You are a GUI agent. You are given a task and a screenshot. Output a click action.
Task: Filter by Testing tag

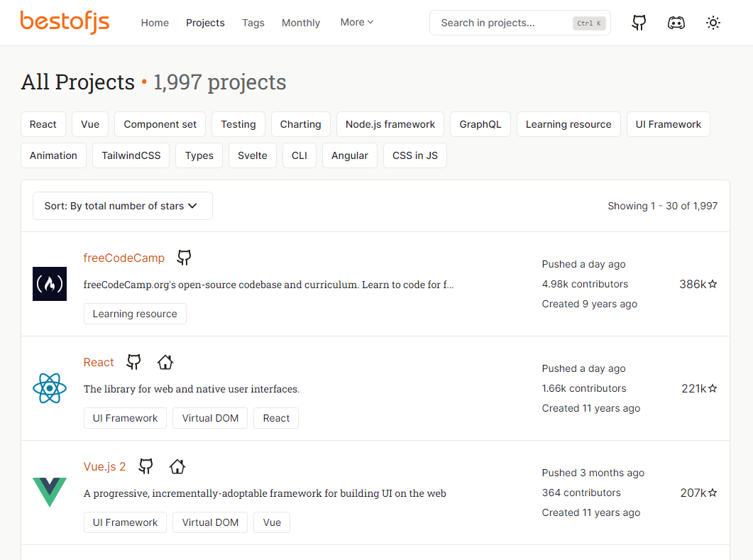238,124
